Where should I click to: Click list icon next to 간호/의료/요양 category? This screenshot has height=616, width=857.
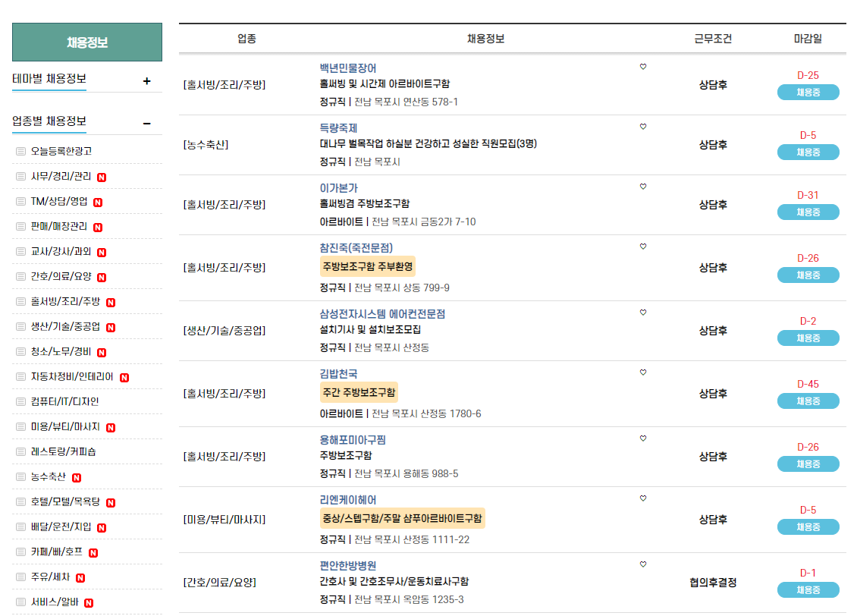[20, 277]
